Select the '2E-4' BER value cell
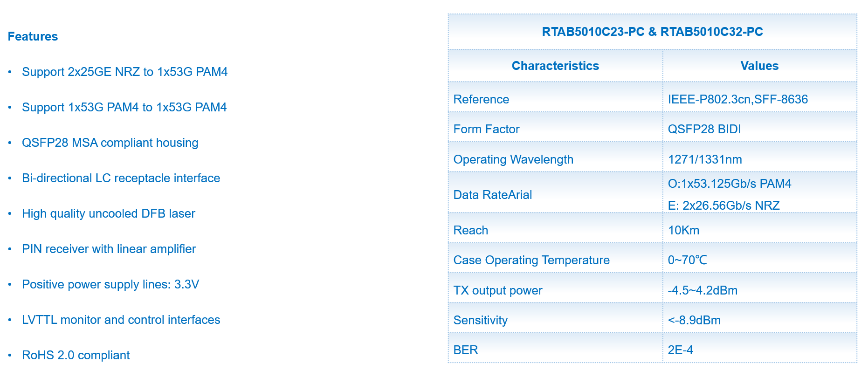The width and height of the screenshot is (868, 377). coord(680,350)
